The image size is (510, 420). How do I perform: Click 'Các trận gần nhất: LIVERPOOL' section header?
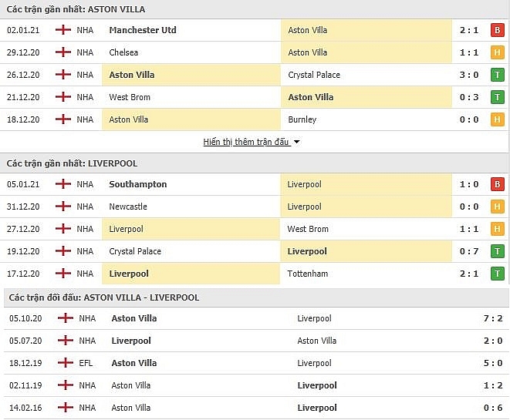(72, 163)
